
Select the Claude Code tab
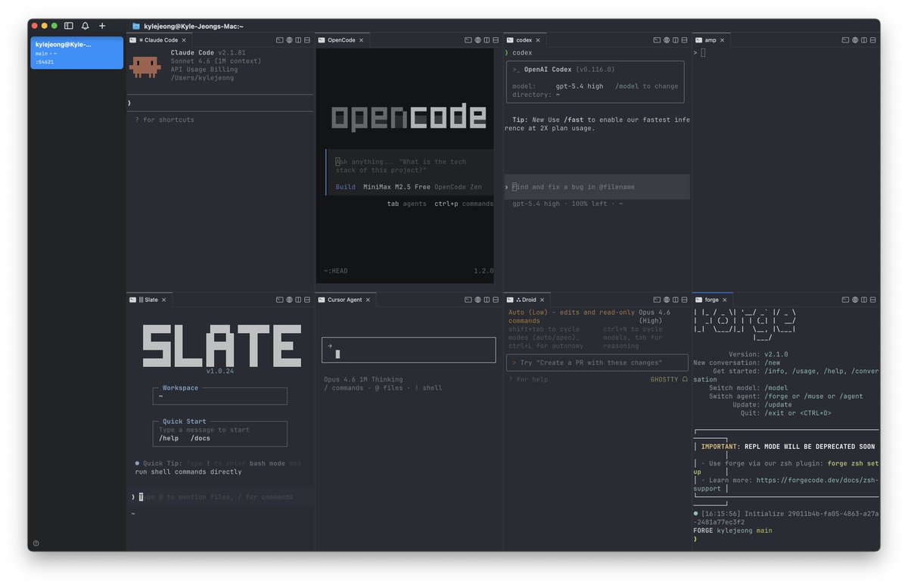tap(160, 40)
